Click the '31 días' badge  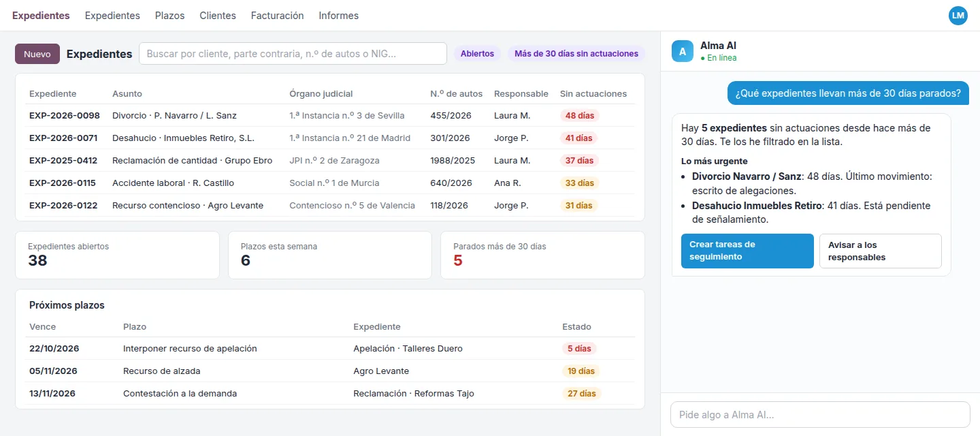pyautogui.click(x=579, y=206)
